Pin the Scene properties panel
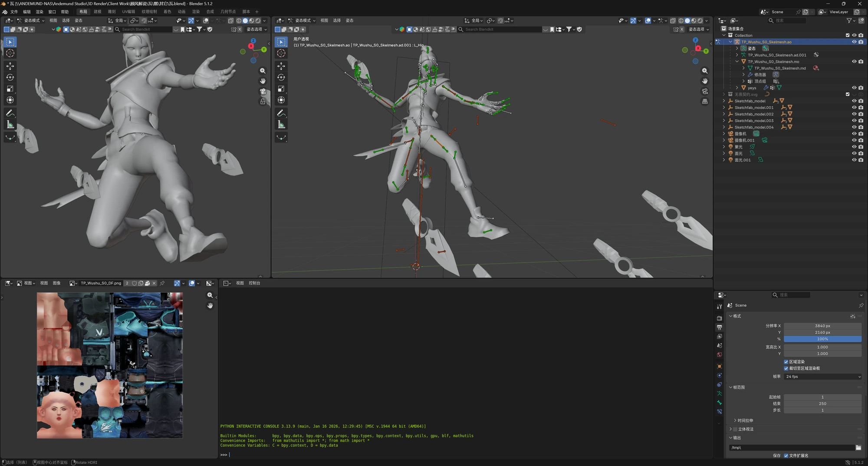This screenshot has width=868, height=466. click(861, 305)
